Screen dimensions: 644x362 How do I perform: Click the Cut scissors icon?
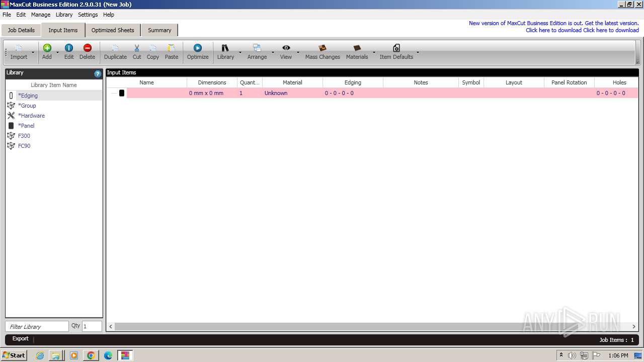point(137,48)
